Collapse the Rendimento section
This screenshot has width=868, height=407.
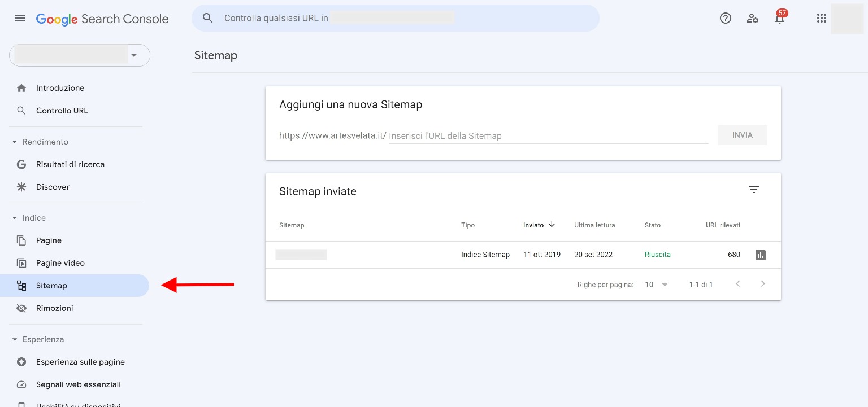14,142
